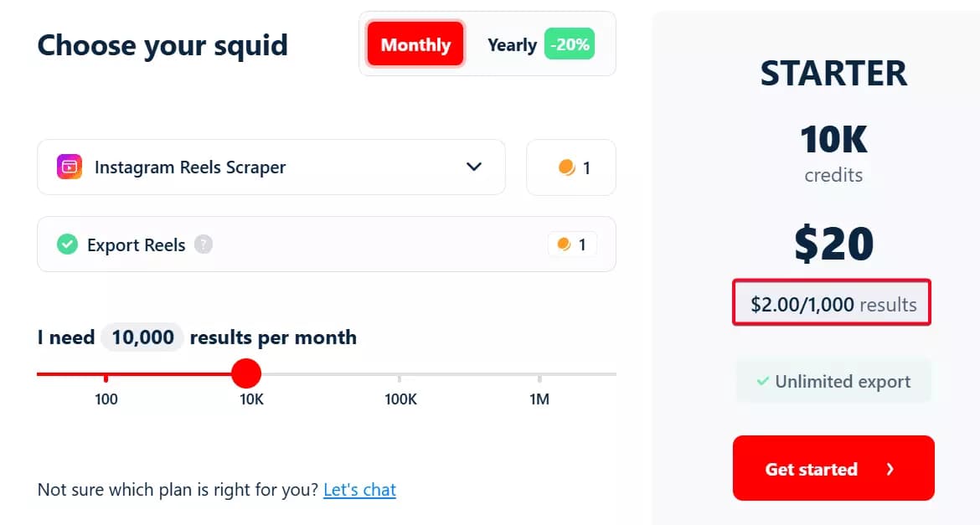Click the 10,000 results per month field
Image resolution: width=980 pixels, height=525 pixels.
tap(142, 337)
